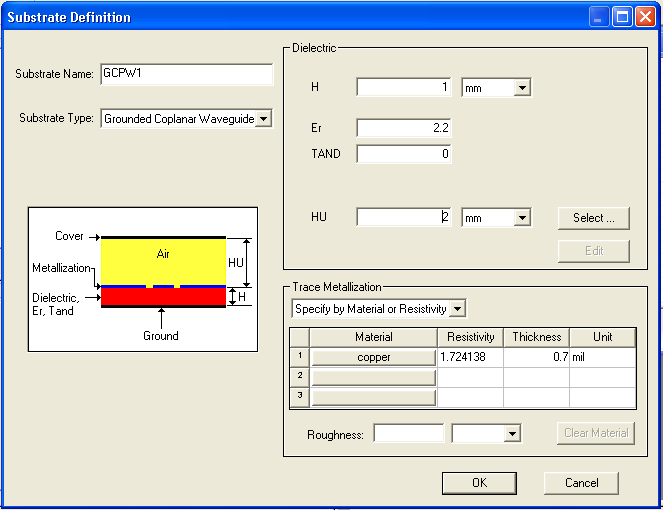
Task: Select the Resistivity cell showing 1.724138
Action: tap(470, 357)
